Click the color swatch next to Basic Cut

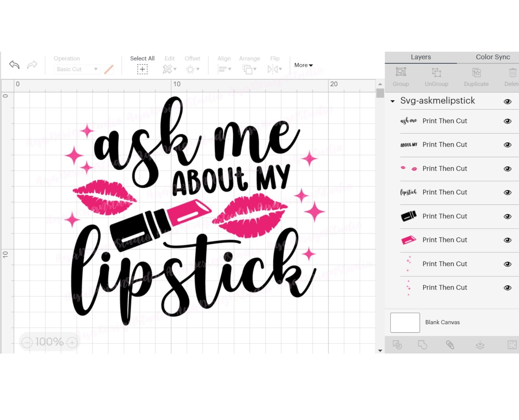(109, 69)
